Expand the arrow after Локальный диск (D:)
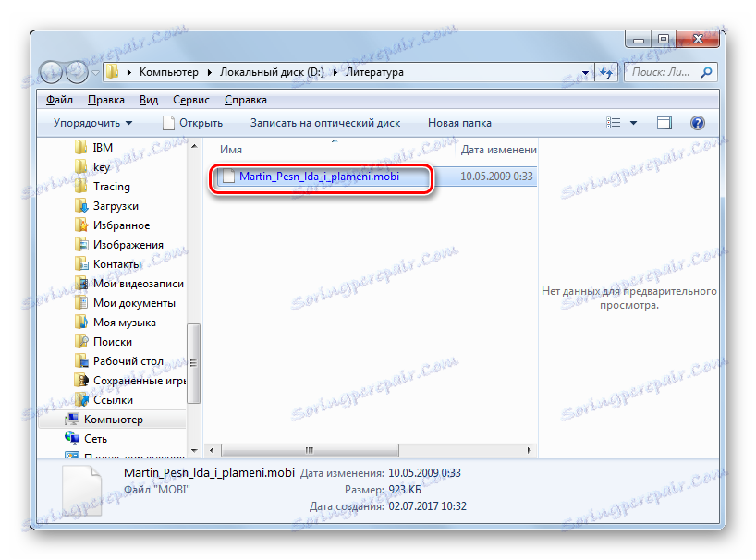 click(335, 72)
